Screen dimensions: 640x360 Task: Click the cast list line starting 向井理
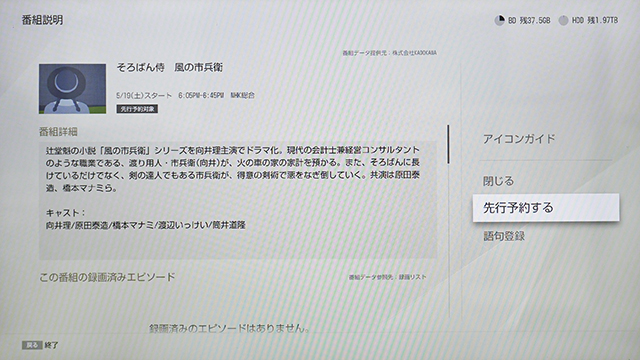coord(146,225)
